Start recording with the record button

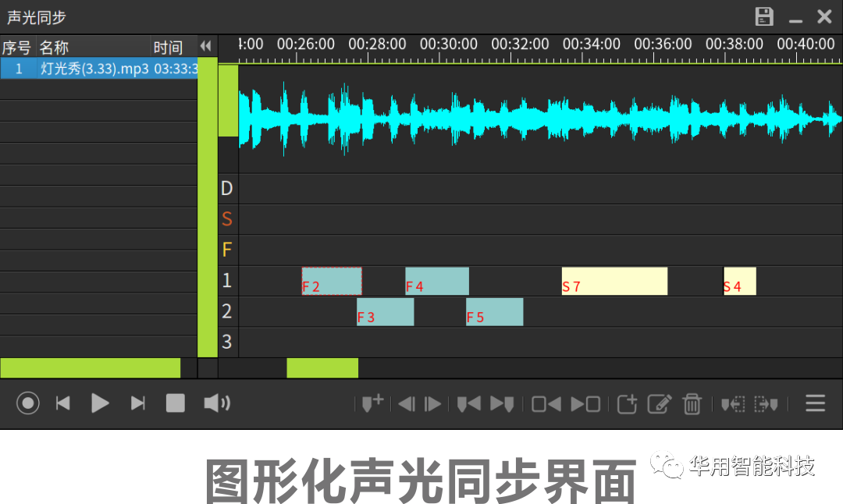28,403
